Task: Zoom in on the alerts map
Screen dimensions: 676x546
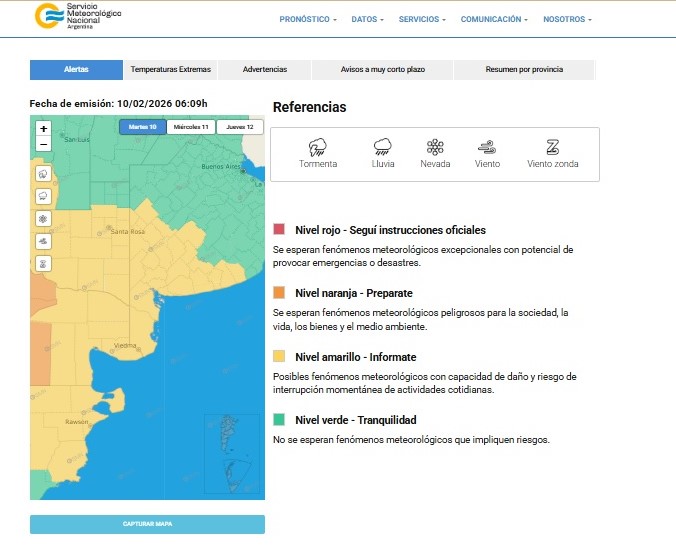Action: point(43,128)
